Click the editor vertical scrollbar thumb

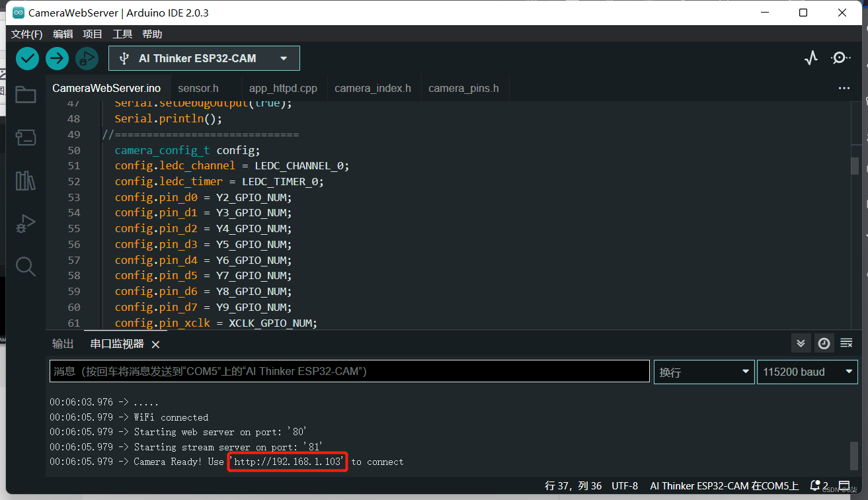854,165
